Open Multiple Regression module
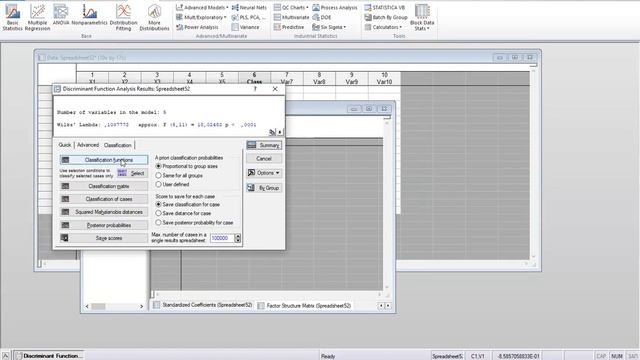The height and width of the screenshot is (360, 640). (x=37, y=17)
